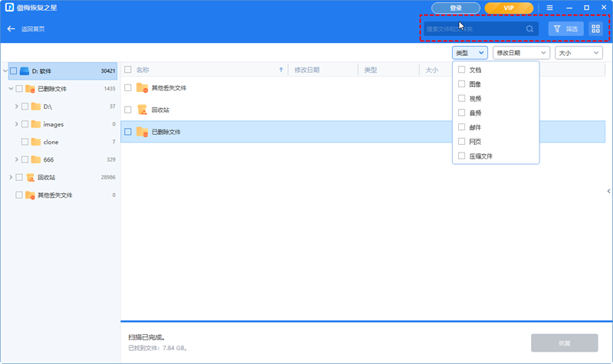The width and height of the screenshot is (613, 364).
Task: Open the 大小 filter dropdown
Action: pyautogui.click(x=579, y=53)
